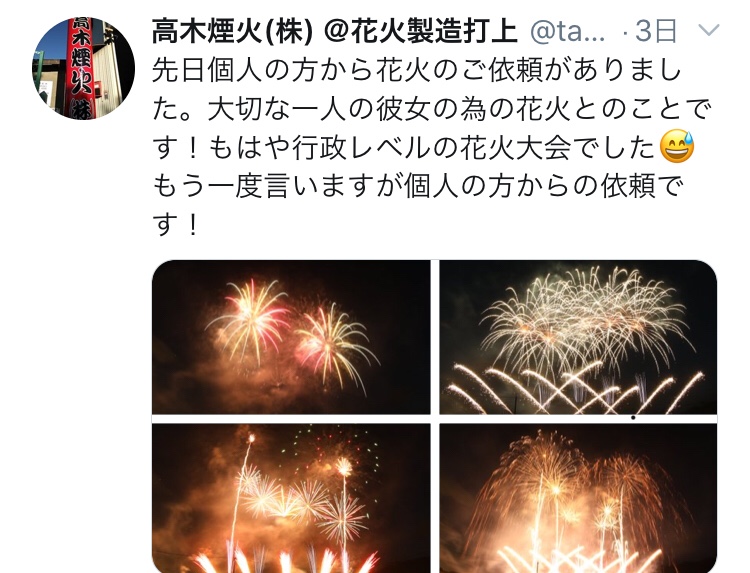
Task: Open the account name 高木煙火(株) @花火製造打上
Action: tap(334, 32)
